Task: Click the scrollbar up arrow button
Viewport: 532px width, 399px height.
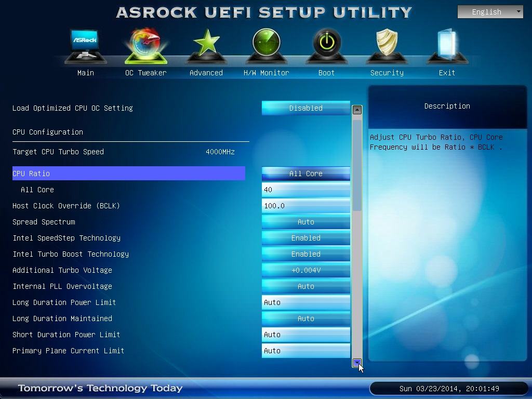Action: pos(357,110)
